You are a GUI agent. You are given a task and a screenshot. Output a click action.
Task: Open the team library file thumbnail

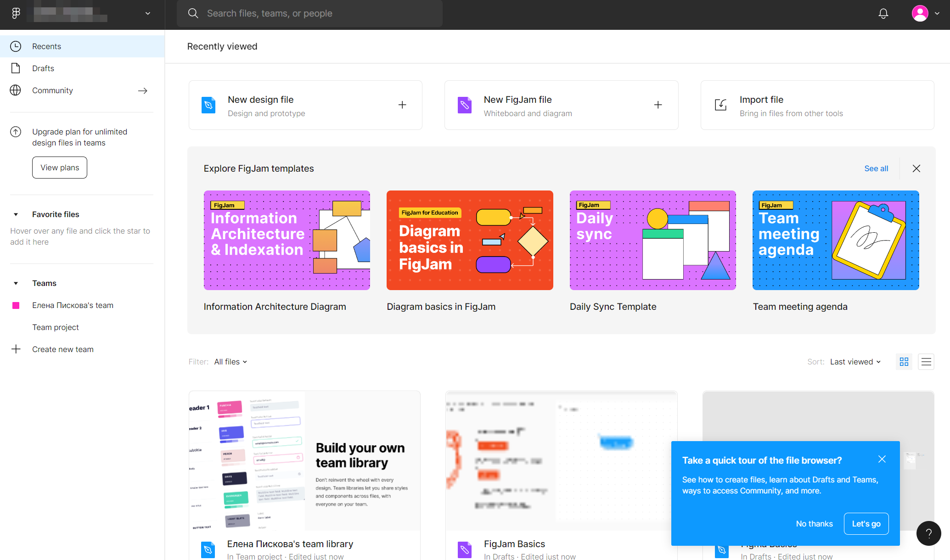(x=304, y=461)
